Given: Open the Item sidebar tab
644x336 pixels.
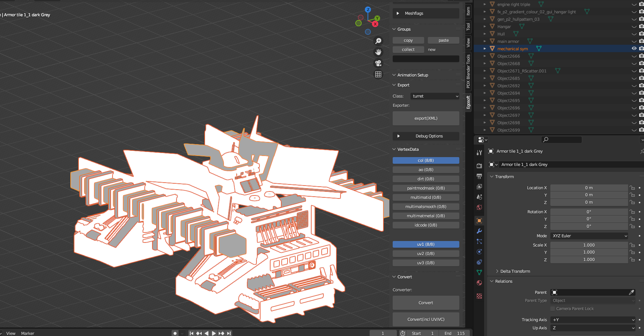Looking at the screenshot, I should [x=468, y=11].
